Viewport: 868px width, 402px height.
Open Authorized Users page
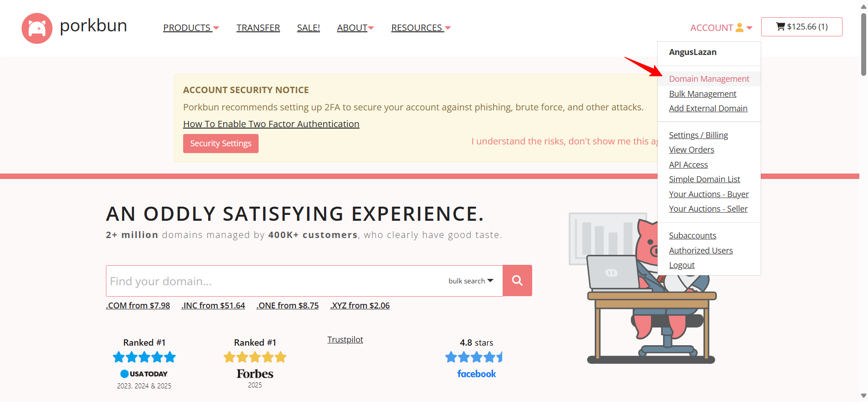point(701,250)
